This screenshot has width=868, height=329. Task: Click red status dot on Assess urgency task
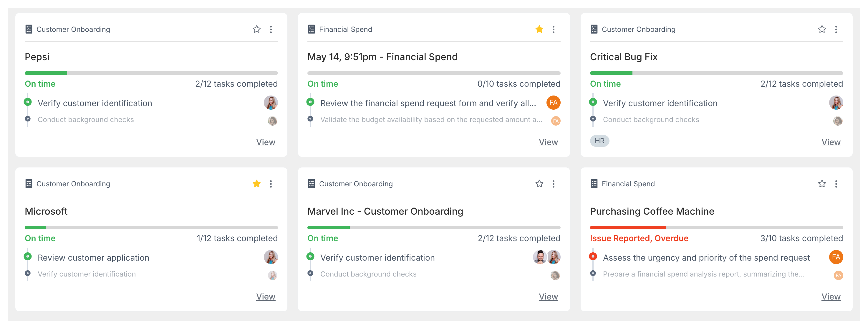pyautogui.click(x=593, y=256)
